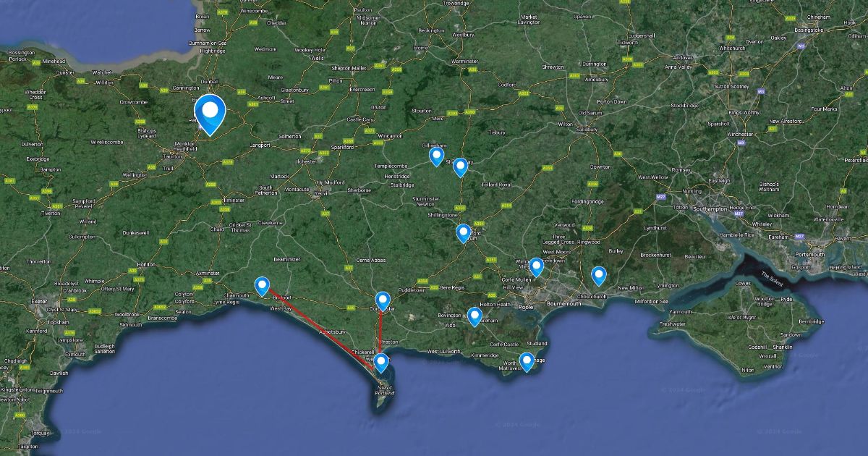Select the pin north of Christchurch
The width and height of the screenshot is (868, 456).
pyautogui.click(x=599, y=276)
